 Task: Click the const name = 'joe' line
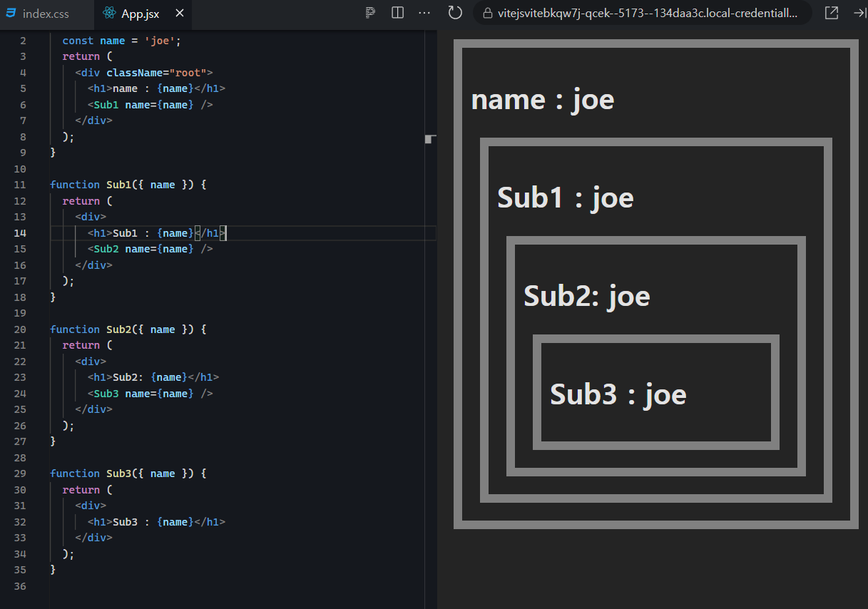tap(122, 41)
